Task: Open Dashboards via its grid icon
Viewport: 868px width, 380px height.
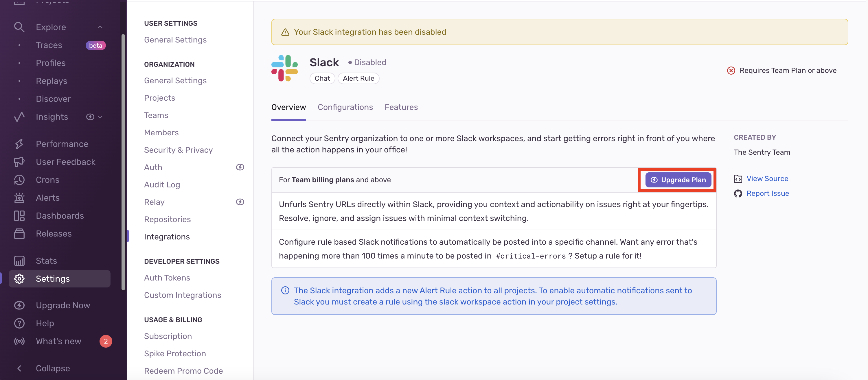Action: point(19,216)
